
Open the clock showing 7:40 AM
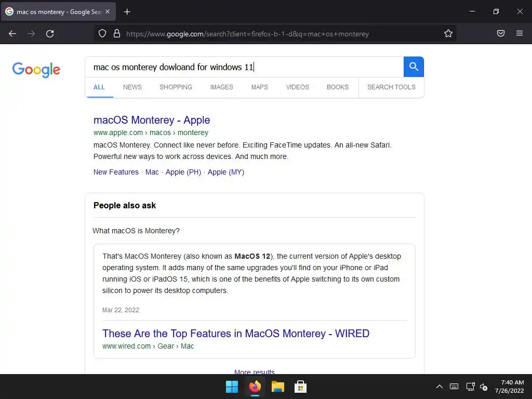(509, 387)
